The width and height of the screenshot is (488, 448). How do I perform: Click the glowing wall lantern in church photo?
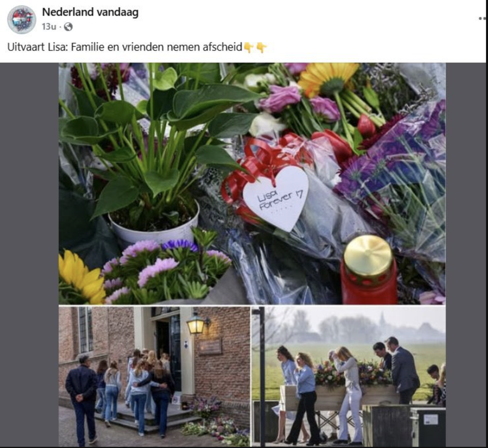pyautogui.click(x=196, y=324)
